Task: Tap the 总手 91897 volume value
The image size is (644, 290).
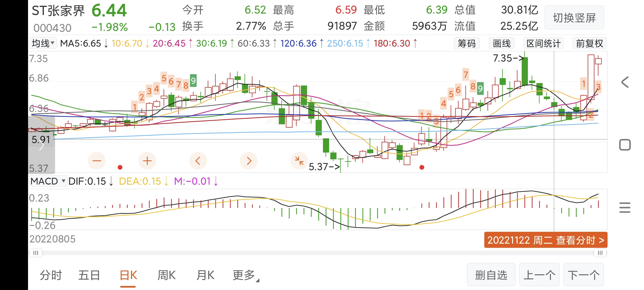Action: (x=315, y=26)
